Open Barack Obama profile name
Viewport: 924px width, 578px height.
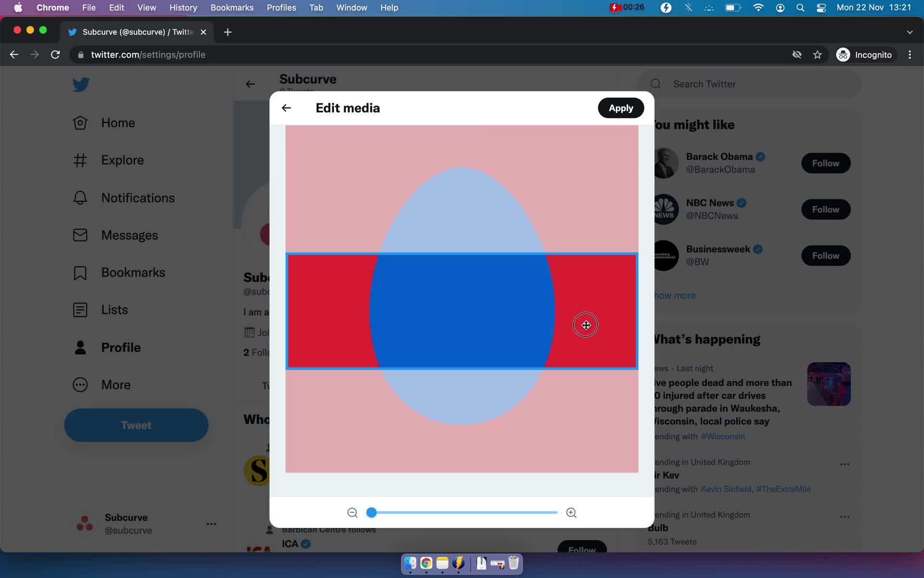pyautogui.click(x=719, y=157)
